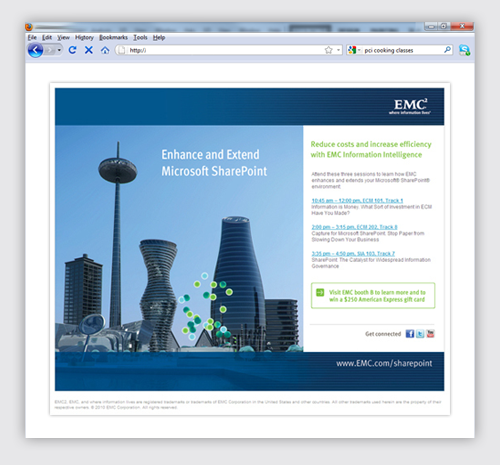Click the city skyline banner image

pyautogui.click(x=179, y=239)
